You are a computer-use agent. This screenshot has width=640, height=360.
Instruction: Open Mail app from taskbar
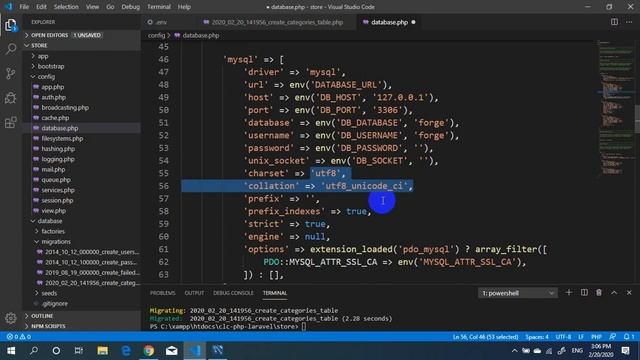tap(172, 351)
